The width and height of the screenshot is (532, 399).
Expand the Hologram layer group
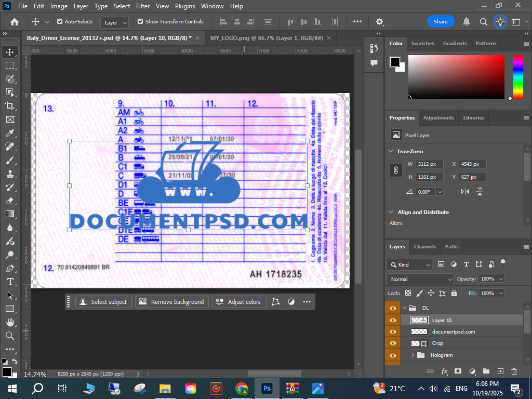(413, 355)
